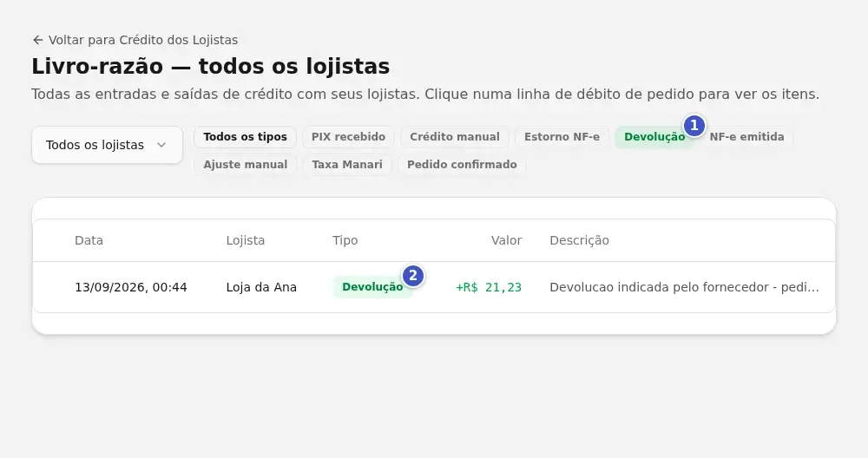Click the Descrição column header

pos(579,240)
